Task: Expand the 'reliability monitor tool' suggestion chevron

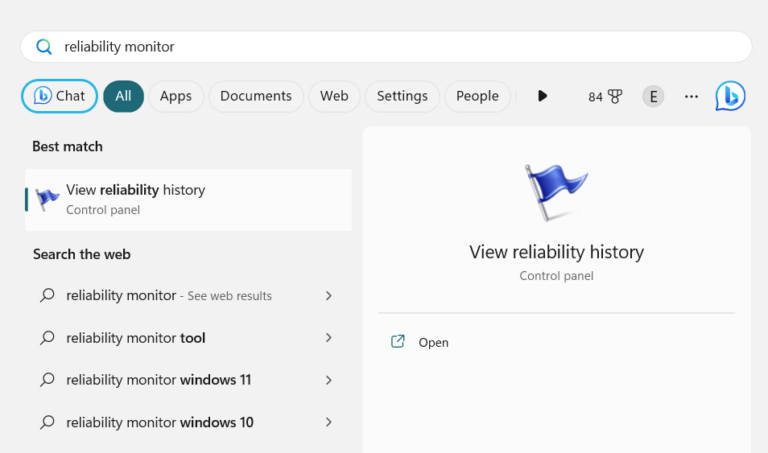Action: click(x=328, y=338)
